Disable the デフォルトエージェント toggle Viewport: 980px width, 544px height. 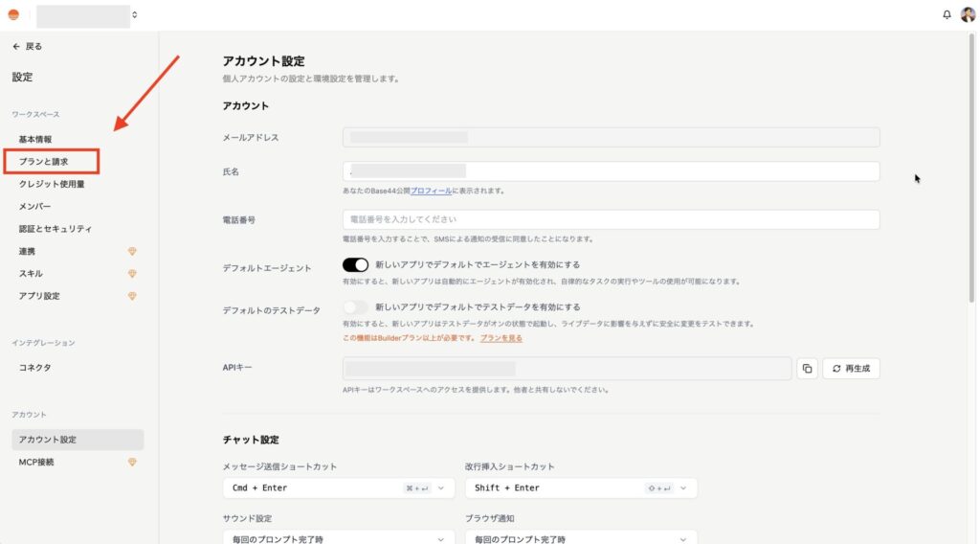click(x=355, y=265)
